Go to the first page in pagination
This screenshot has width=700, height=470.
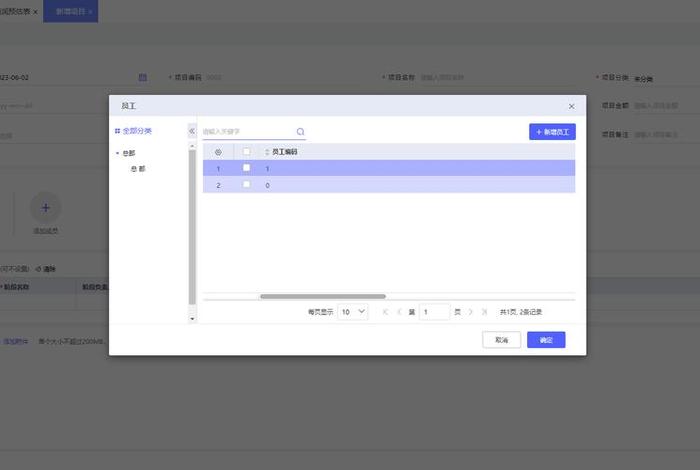385,312
